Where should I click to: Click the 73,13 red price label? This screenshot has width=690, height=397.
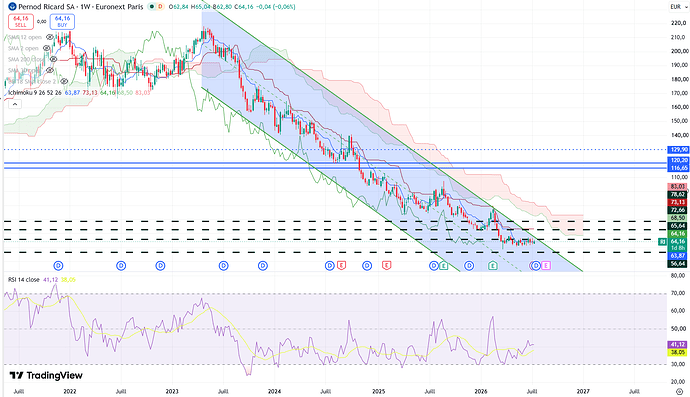pyautogui.click(x=678, y=202)
